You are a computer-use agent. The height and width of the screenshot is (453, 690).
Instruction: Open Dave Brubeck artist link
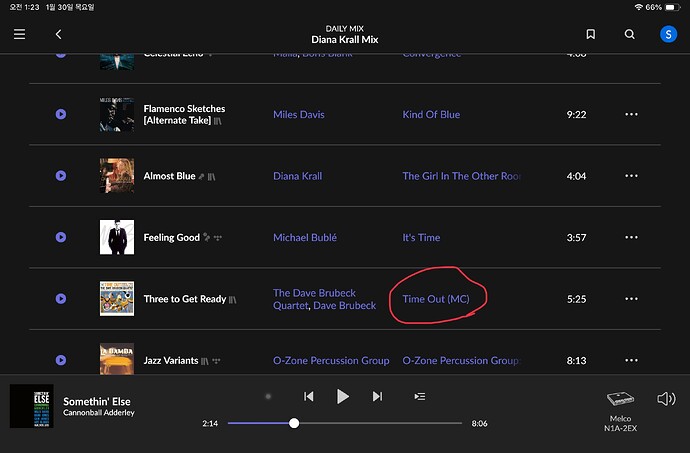coord(345,306)
